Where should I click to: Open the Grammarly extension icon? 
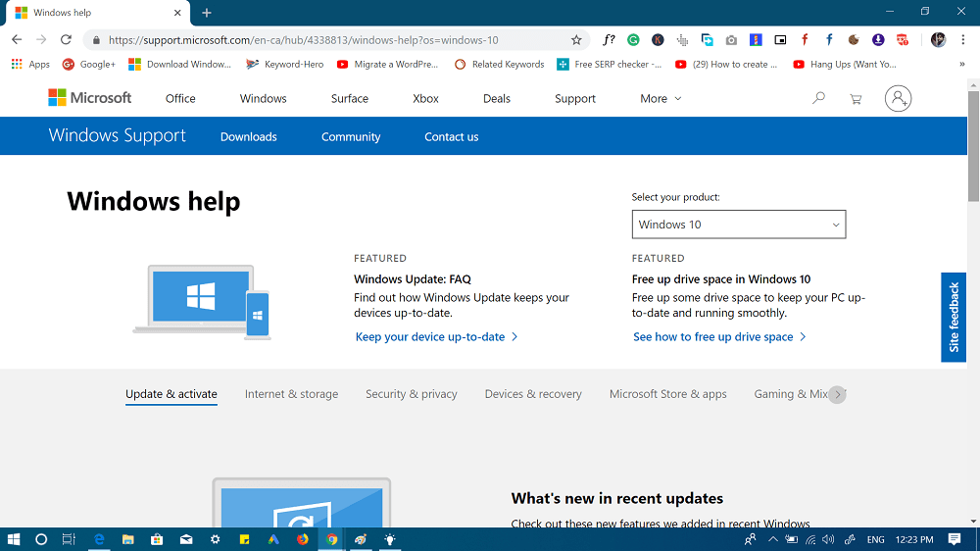click(633, 40)
